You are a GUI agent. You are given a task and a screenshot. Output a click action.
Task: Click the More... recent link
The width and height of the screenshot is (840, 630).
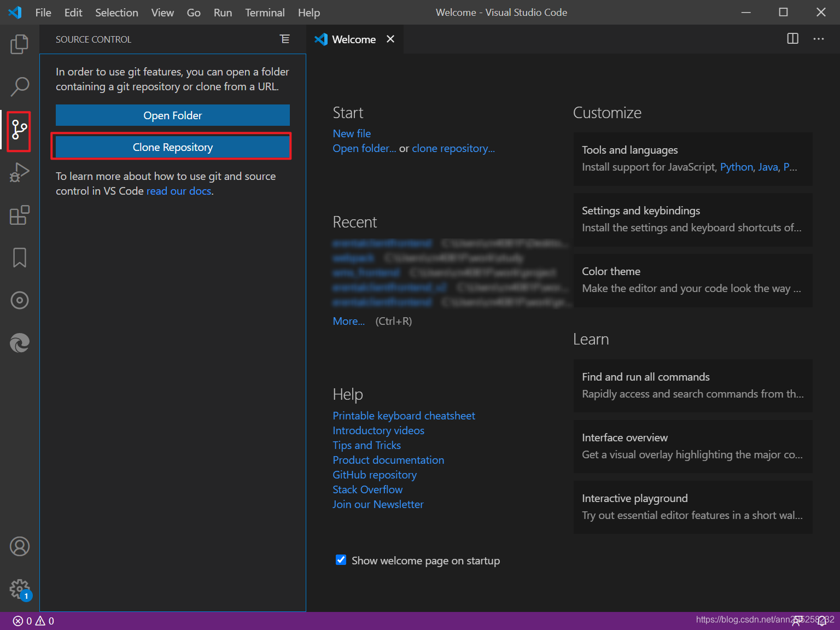click(x=348, y=321)
